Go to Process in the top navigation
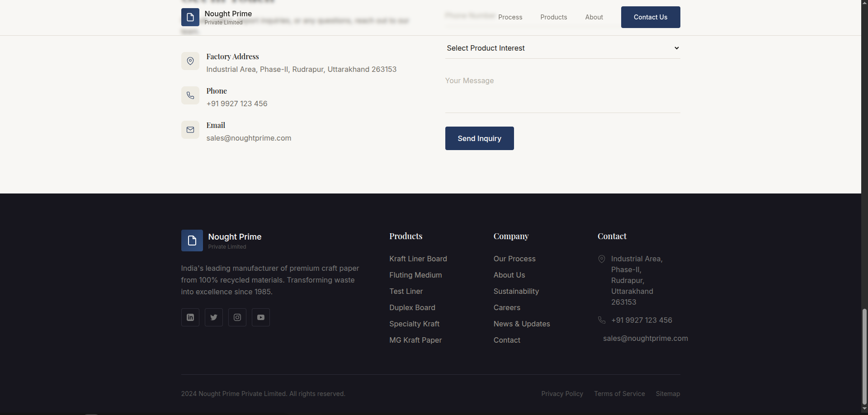This screenshot has height=415, width=868. point(510,17)
